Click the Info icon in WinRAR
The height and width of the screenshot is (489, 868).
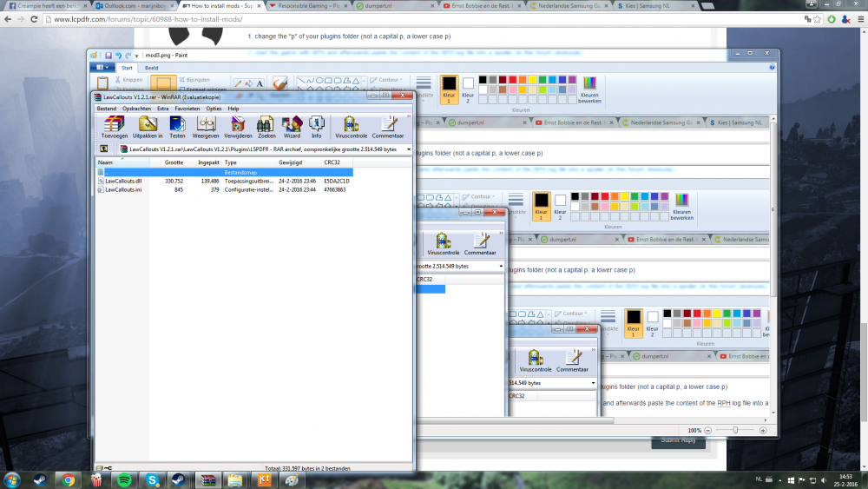point(316,127)
